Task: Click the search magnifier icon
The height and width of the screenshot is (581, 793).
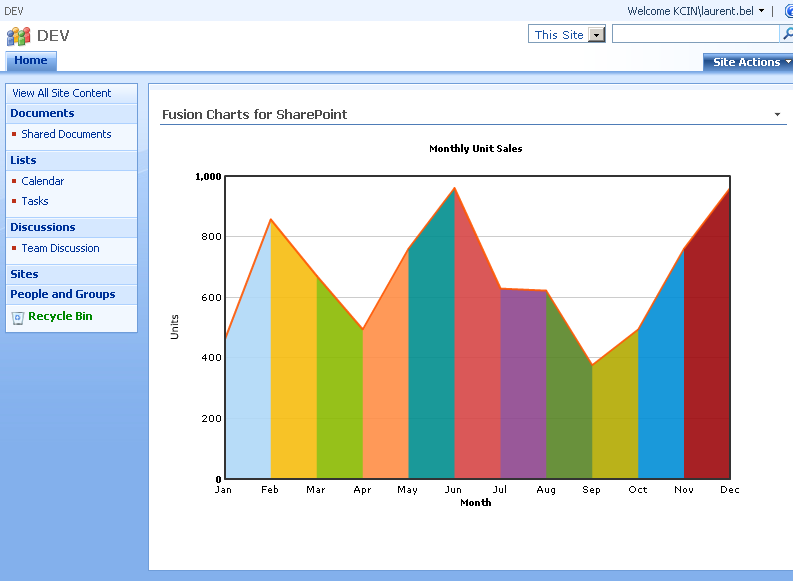Action: 787,34
